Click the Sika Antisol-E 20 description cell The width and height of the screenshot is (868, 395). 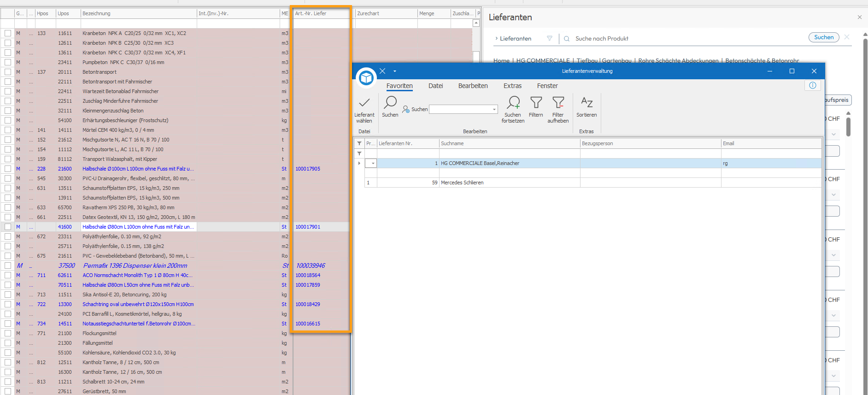139,295
